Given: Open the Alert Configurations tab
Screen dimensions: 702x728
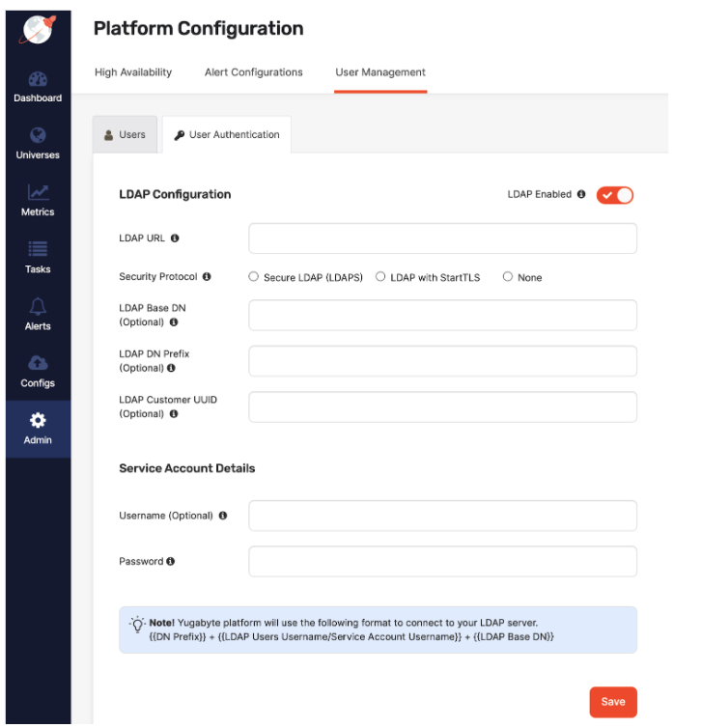Looking at the screenshot, I should [253, 72].
